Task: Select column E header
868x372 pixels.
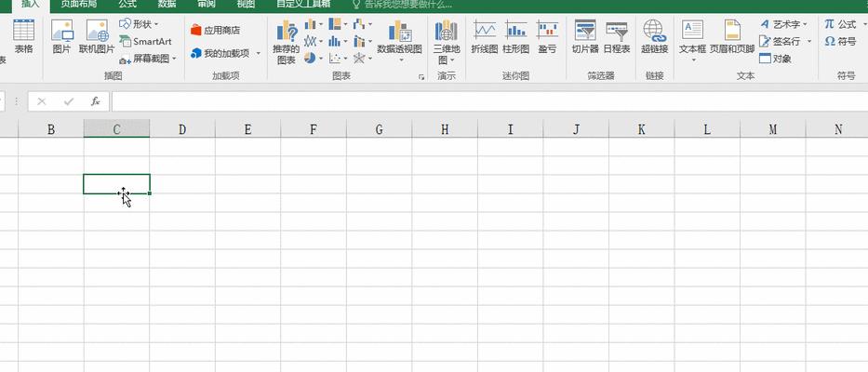Action: (248, 129)
